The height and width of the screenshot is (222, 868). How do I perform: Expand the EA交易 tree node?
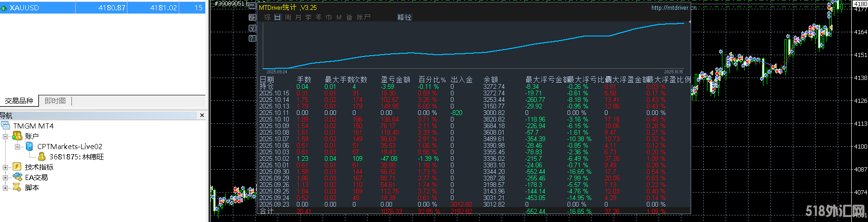tap(6, 178)
